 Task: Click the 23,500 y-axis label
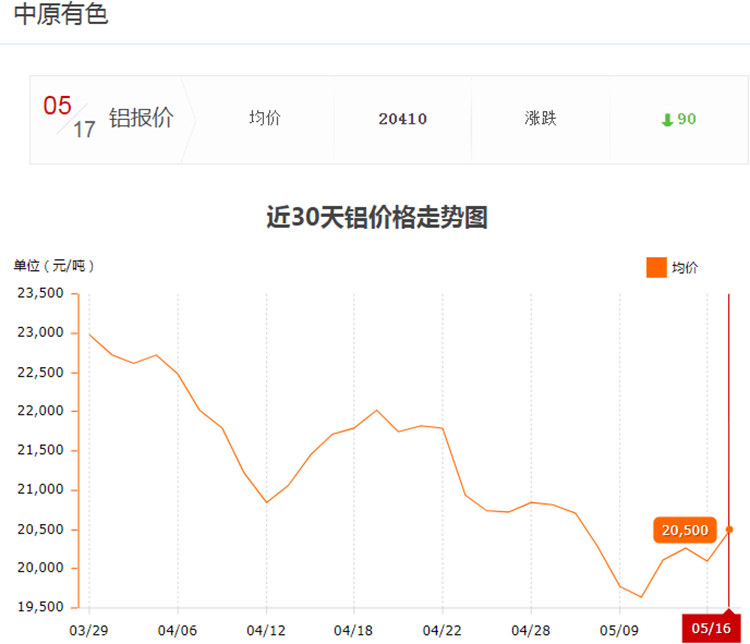point(41,293)
